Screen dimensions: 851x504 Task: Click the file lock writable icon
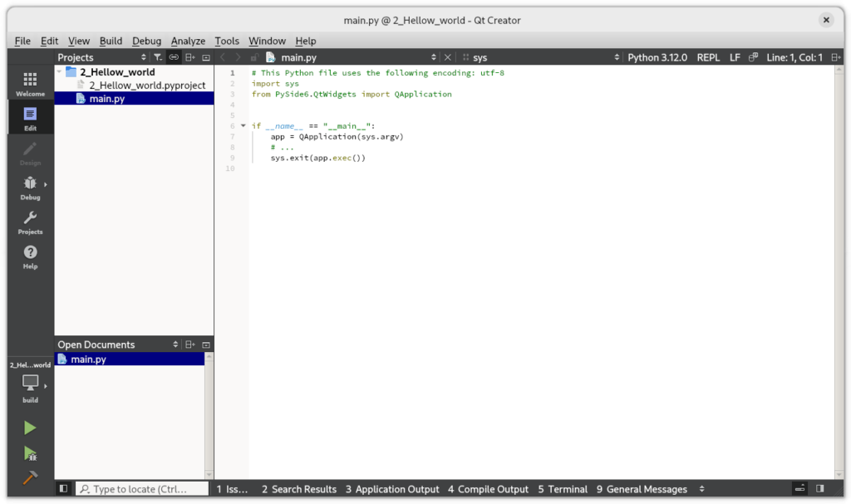coord(254,57)
